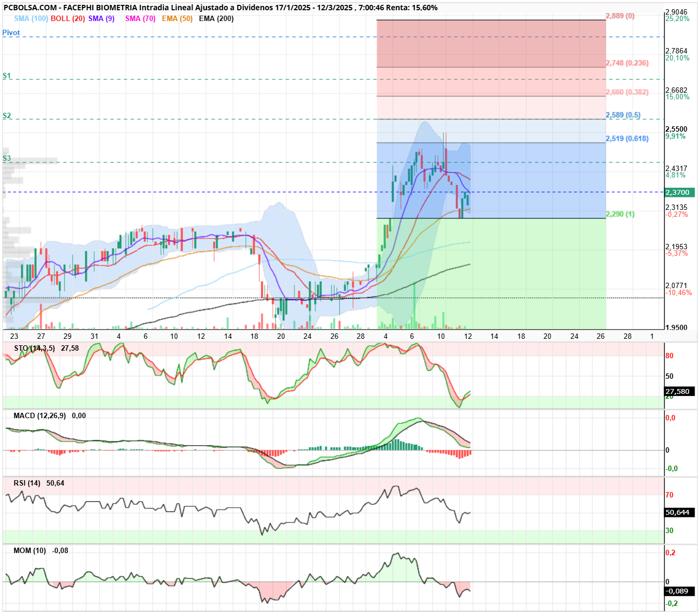Viewport: 700px width, 614px height.
Task: Click the SMA (9) legend label
Action: [101, 18]
